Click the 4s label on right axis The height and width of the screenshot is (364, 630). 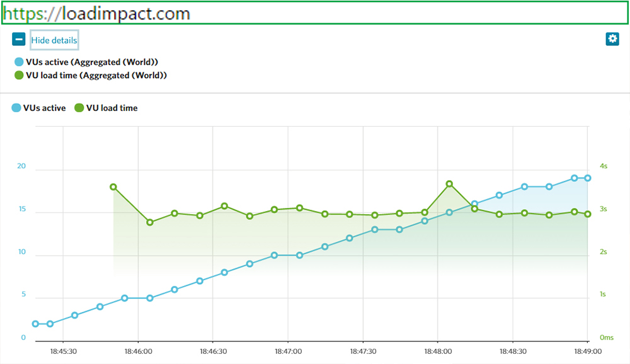[x=604, y=166]
